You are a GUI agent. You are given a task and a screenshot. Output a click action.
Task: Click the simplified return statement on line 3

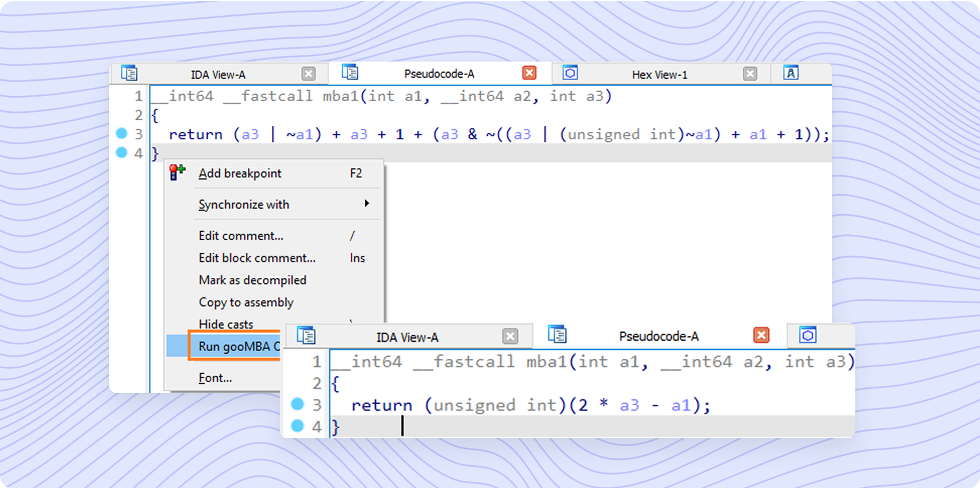pos(530,405)
